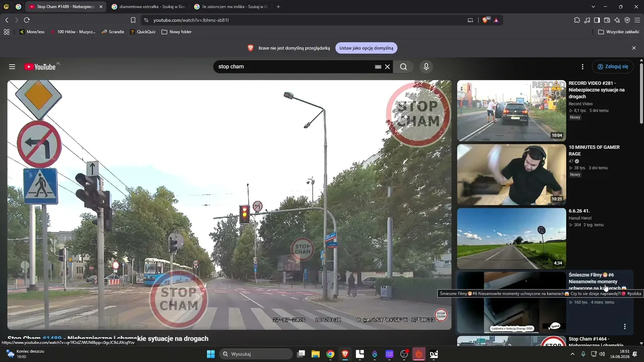Open site settings icon beside URL
Image resolution: width=644 pixels, height=362 pixels.
tap(146, 20)
